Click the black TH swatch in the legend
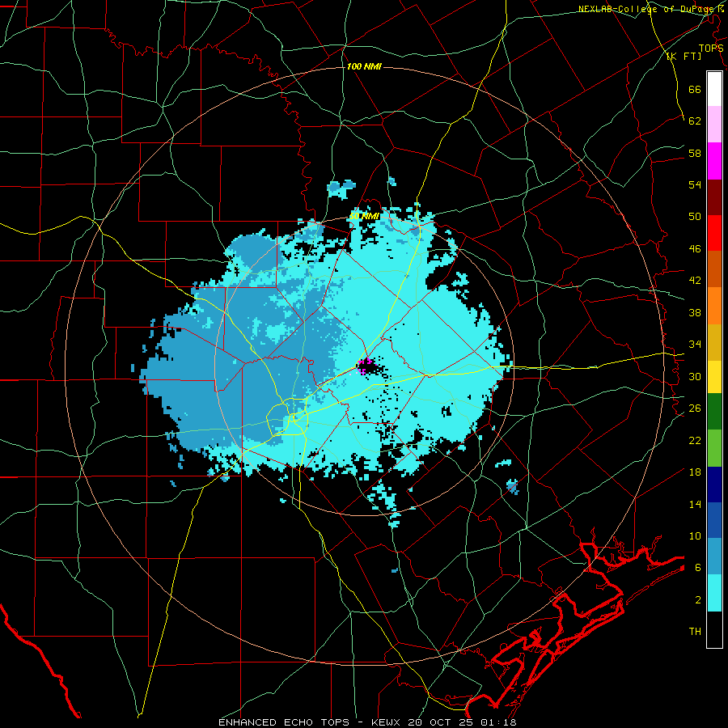This screenshot has height=728, width=728. (714, 629)
